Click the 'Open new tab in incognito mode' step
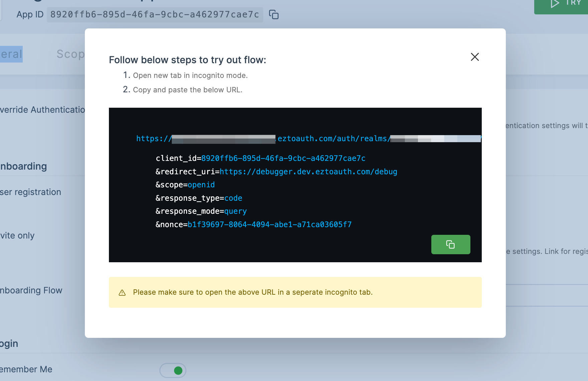This screenshot has height=381, width=588. pos(190,76)
